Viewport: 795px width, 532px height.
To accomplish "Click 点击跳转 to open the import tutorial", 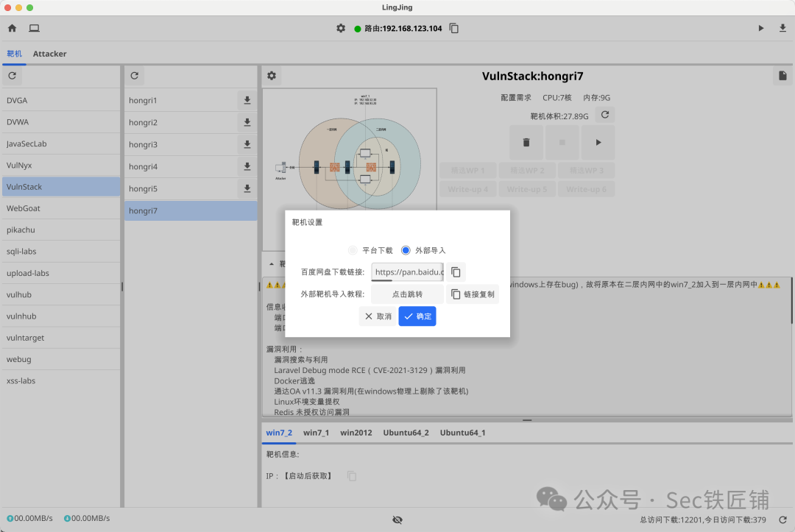I will 407,294.
